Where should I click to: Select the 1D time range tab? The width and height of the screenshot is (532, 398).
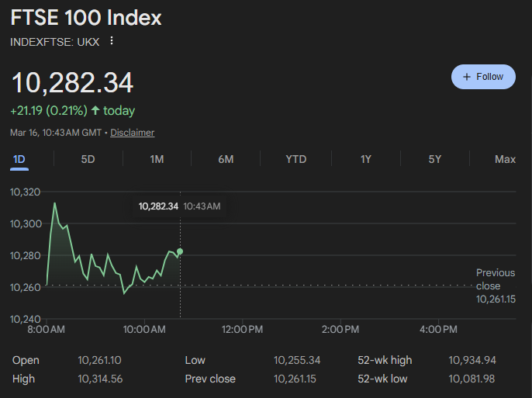pyautogui.click(x=19, y=159)
